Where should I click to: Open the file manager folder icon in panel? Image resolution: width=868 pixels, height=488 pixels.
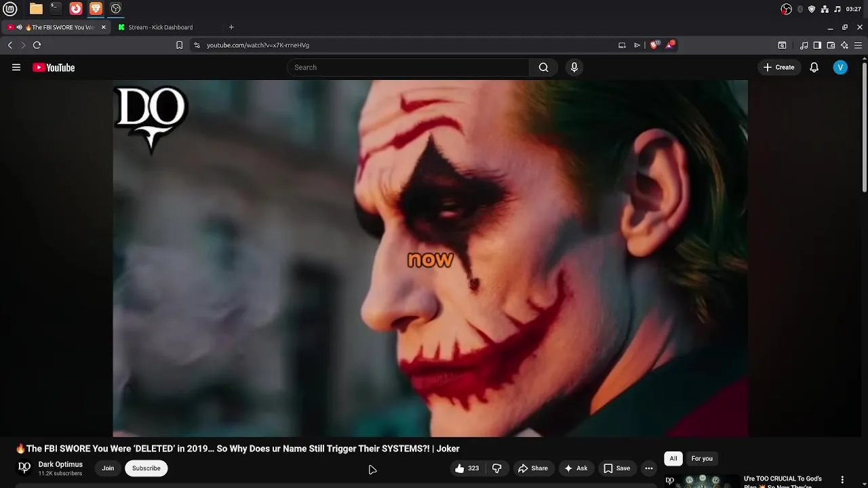pyautogui.click(x=36, y=9)
